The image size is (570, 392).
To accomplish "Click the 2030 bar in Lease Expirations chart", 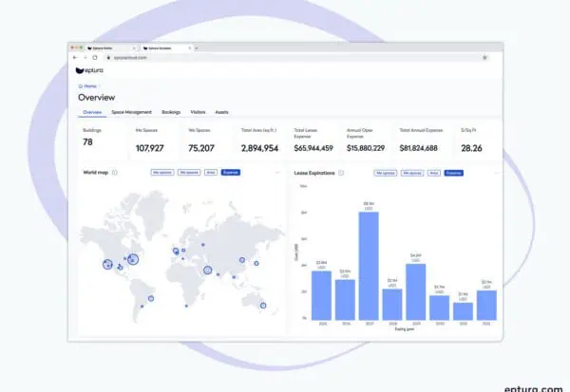I will pyautogui.click(x=439, y=308).
